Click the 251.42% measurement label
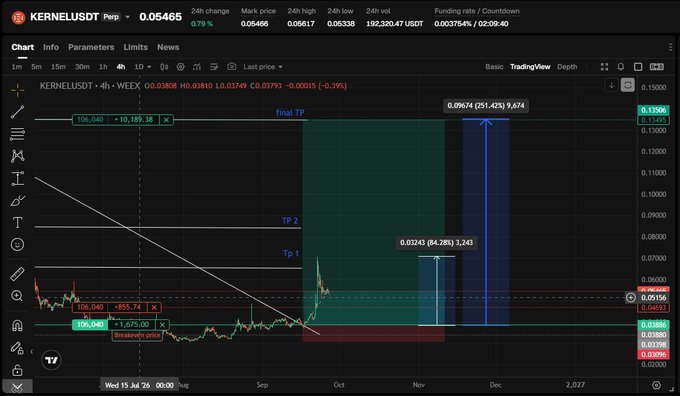Screen dimensions: 680x396 pyautogui.click(x=486, y=105)
